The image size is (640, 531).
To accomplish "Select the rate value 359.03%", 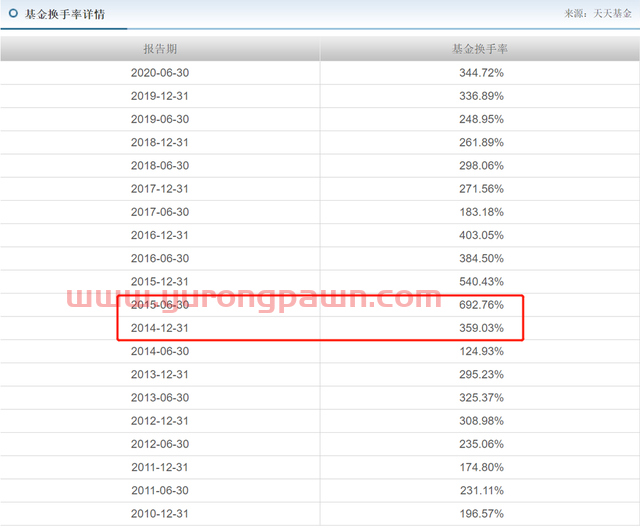I will pyautogui.click(x=481, y=328).
